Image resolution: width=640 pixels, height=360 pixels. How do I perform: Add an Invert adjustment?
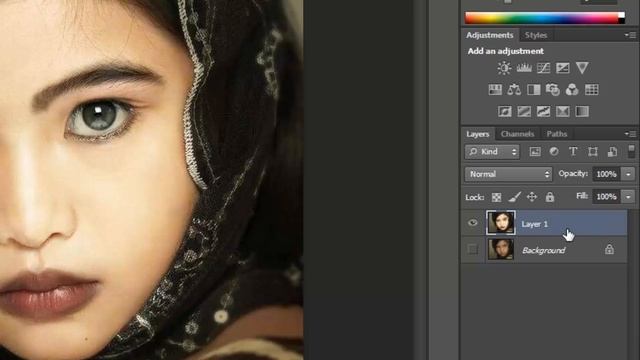click(504, 111)
